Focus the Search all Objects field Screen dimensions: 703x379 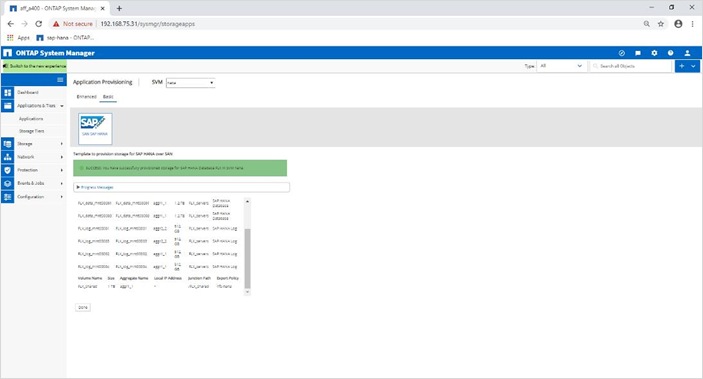tap(631, 66)
